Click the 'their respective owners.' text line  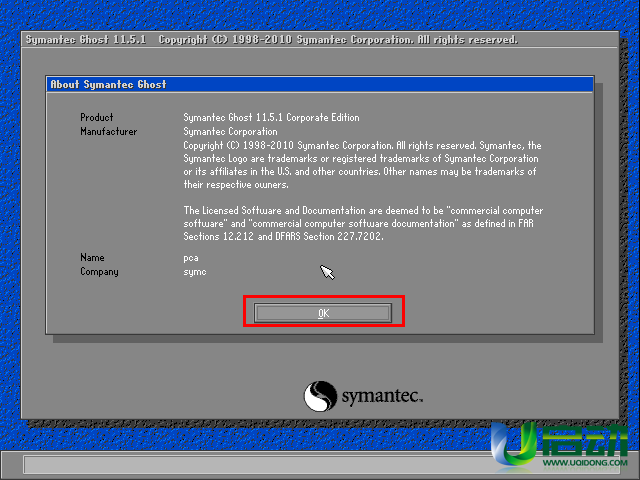pos(236,184)
